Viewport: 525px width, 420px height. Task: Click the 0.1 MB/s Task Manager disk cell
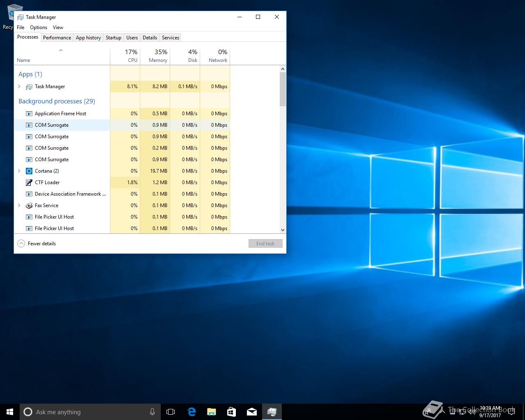(x=185, y=87)
